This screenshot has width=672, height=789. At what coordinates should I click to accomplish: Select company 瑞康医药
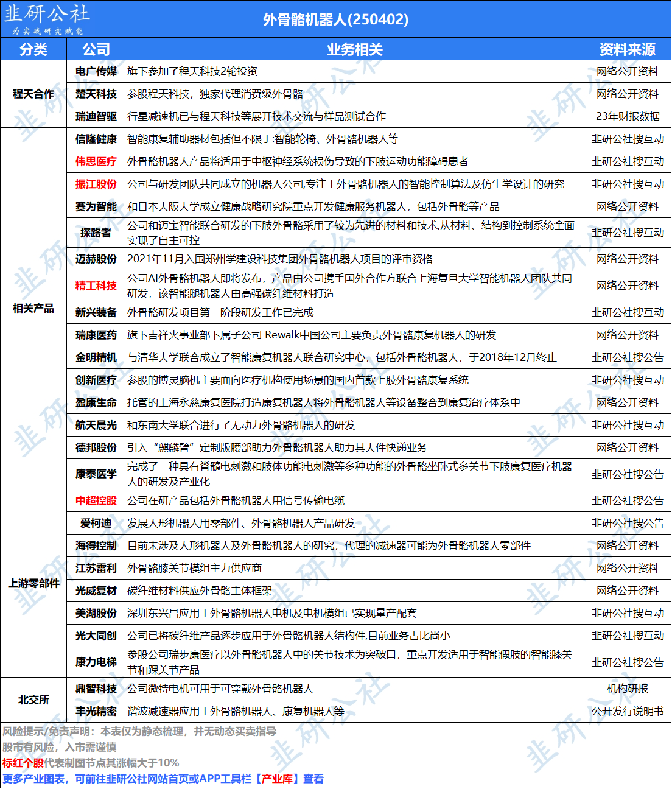(x=96, y=335)
